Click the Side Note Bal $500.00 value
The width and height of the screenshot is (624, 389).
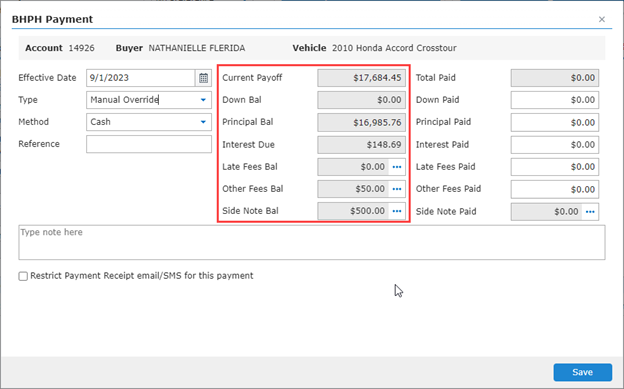coord(353,211)
